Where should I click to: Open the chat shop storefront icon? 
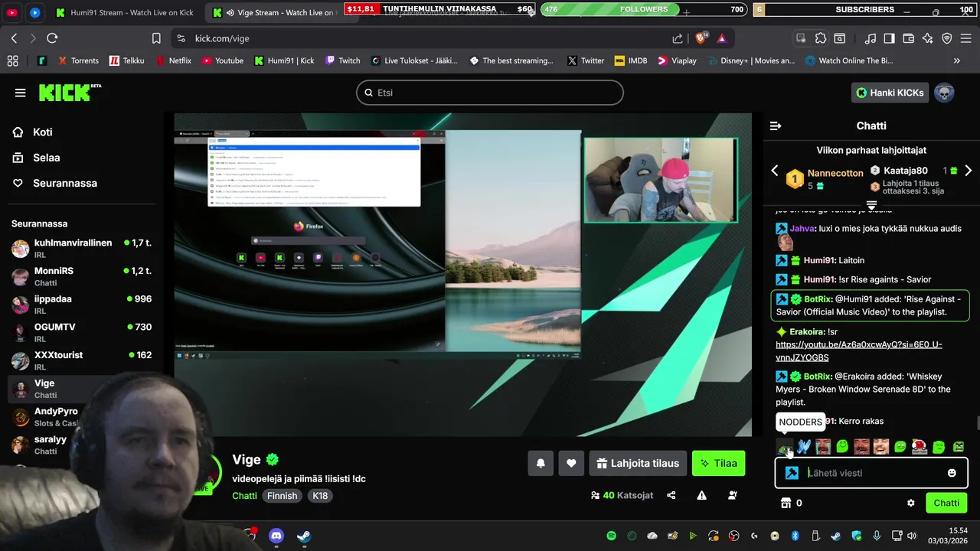pos(785,503)
